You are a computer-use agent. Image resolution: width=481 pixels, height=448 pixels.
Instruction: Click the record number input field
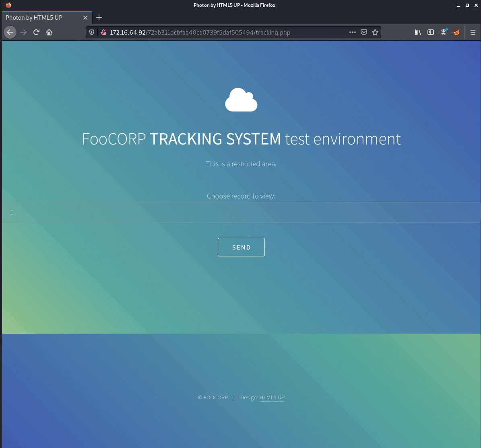241,213
